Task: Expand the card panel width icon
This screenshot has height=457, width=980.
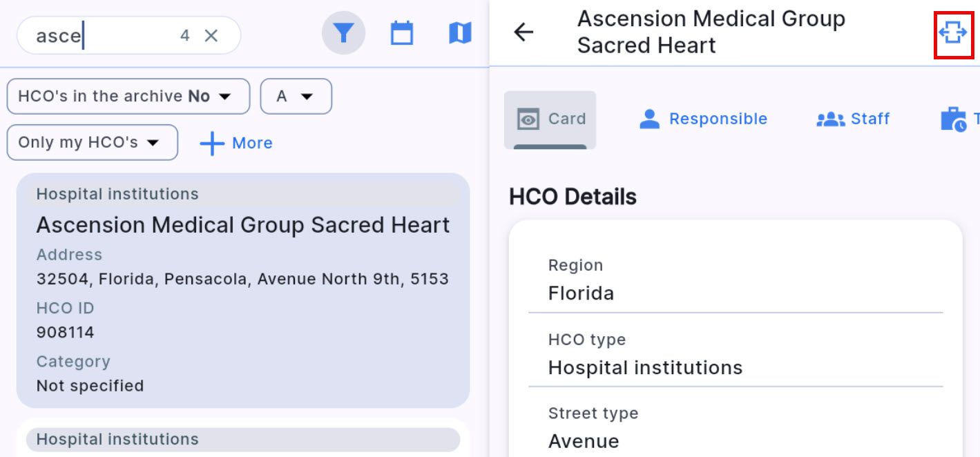Action: tap(952, 33)
